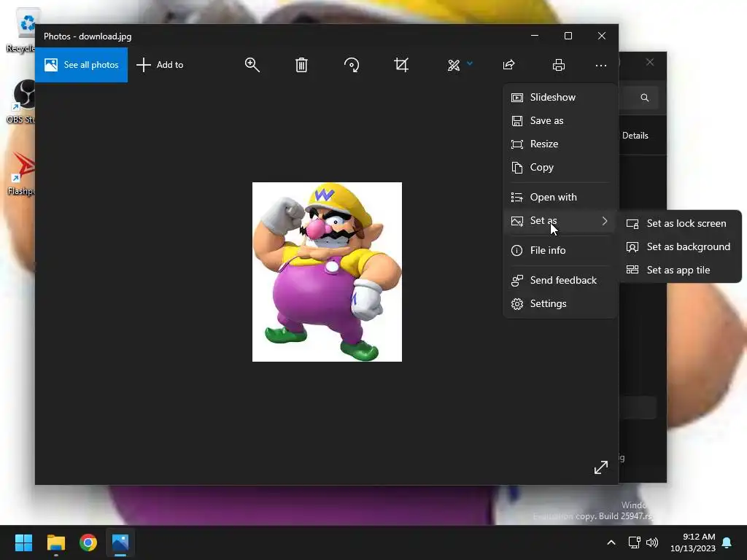The height and width of the screenshot is (560, 747).
Task: Print the photo with printer icon
Action: coord(559,65)
